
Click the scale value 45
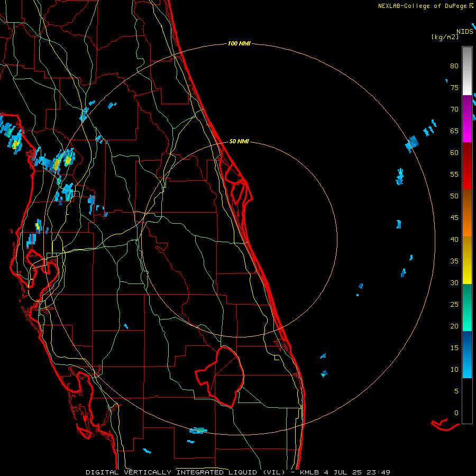pos(454,218)
